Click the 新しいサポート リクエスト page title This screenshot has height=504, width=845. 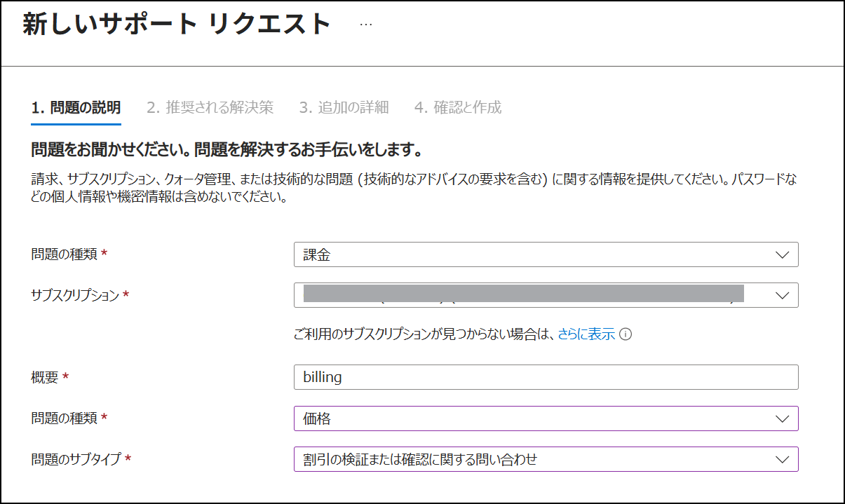pos(177,24)
